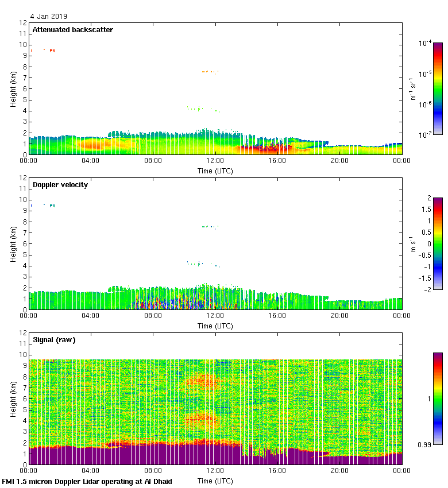
Task: Click Time (UTC) label under Doppler velocity plot
Action: coord(215,326)
